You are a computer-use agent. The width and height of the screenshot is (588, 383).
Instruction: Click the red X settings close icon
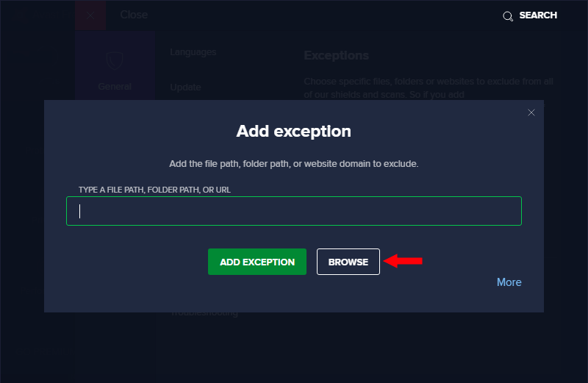(x=90, y=15)
